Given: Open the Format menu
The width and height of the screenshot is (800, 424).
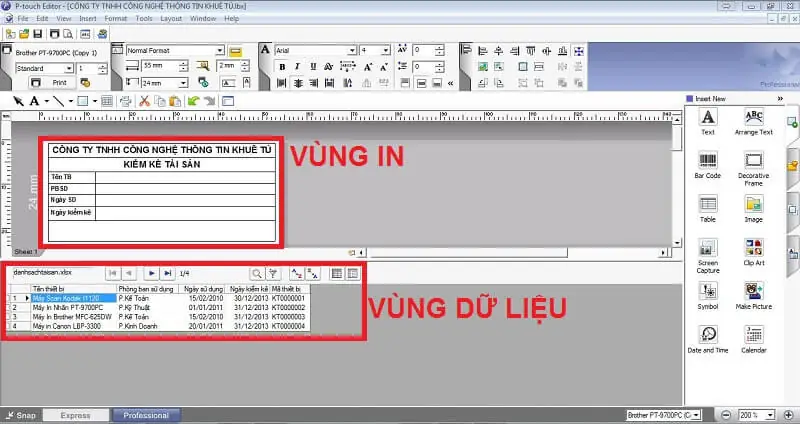Looking at the screenshot, I should coord(116,18).
